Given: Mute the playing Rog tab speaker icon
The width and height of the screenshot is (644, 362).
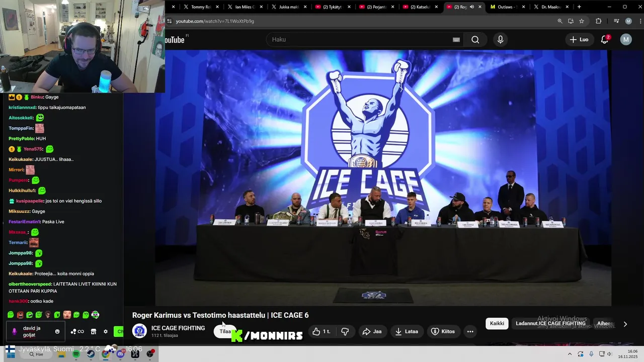Looking at the screenshot, I should coord(472,7).
